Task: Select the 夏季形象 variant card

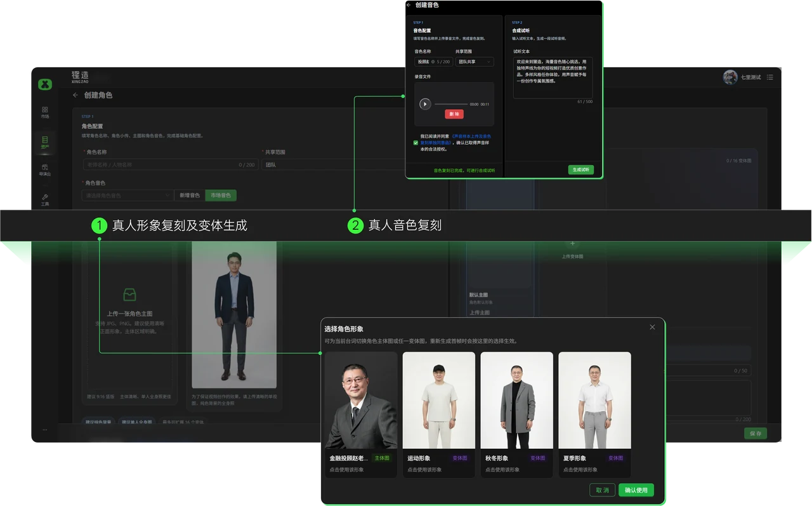Action: click(x=594, y=415)
